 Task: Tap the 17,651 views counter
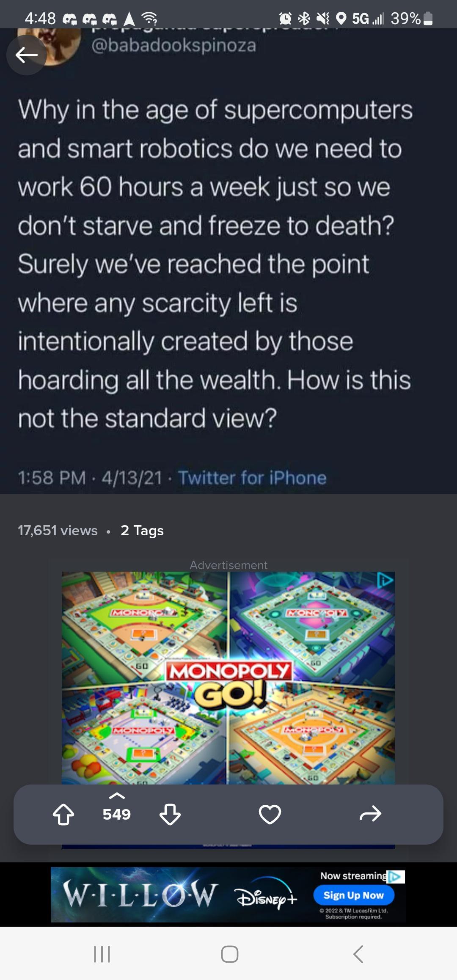pos(58,530)
